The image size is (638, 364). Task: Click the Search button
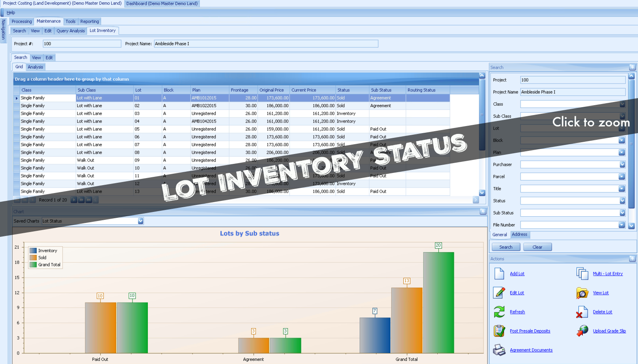(x=506, y=247)
